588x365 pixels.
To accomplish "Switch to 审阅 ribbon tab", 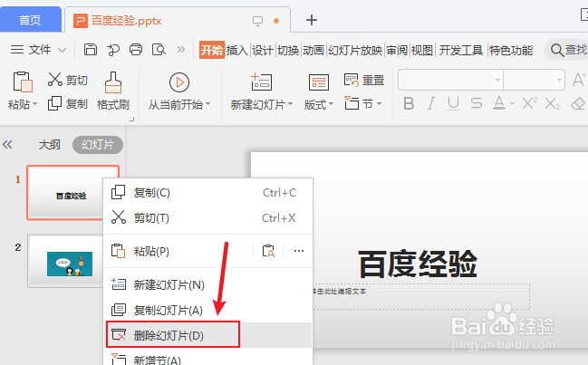I will [x=397, y=50].
